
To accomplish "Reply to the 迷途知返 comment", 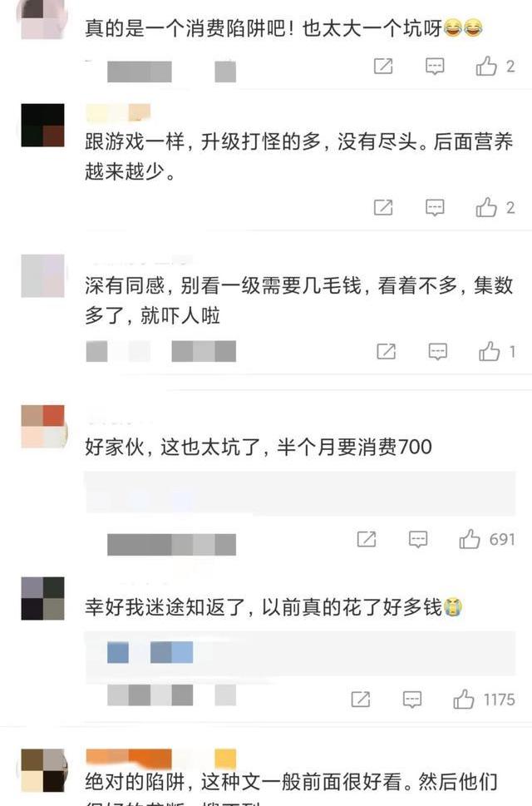I will click(411, 700).
